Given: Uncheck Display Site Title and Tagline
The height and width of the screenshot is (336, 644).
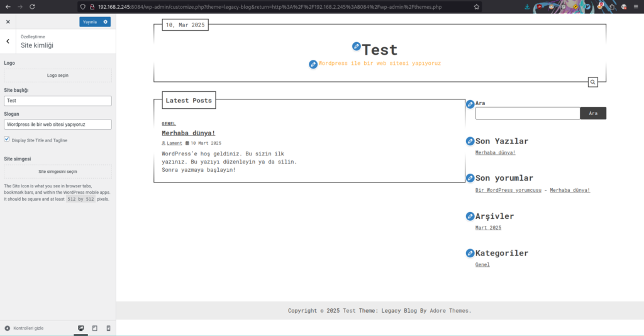Looking at the screenshot, I should [7, 140].
